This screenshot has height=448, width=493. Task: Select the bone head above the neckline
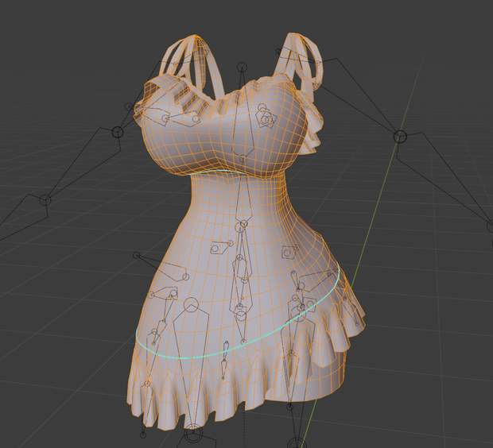pyautogui.click(x=242, y=67)
